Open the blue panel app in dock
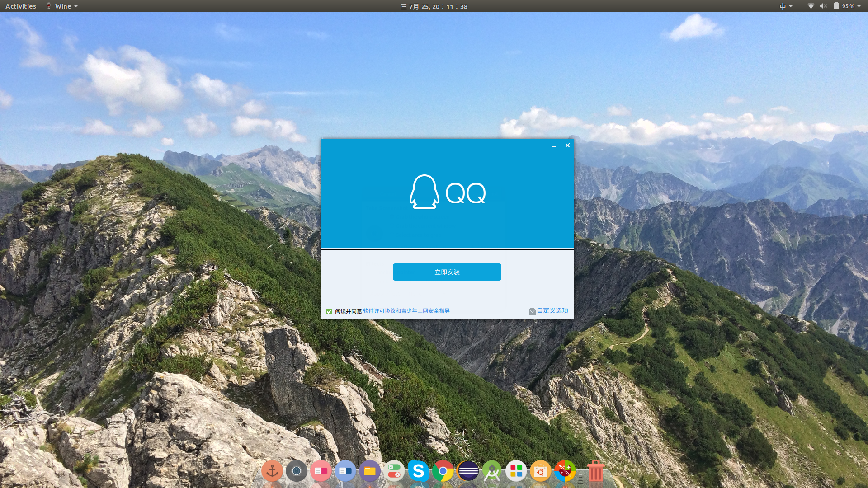The height and width of the screenshot is (488, 868). pyautogui.click(x=345, y=471)
